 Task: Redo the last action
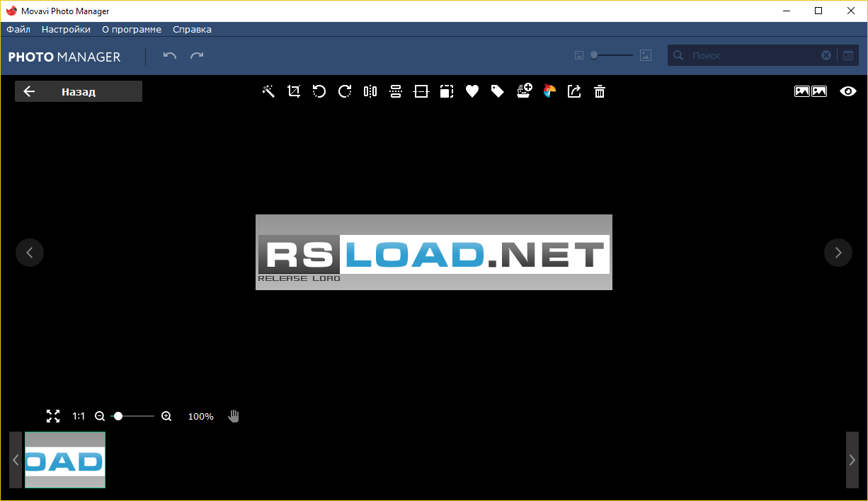click(197, 55)
